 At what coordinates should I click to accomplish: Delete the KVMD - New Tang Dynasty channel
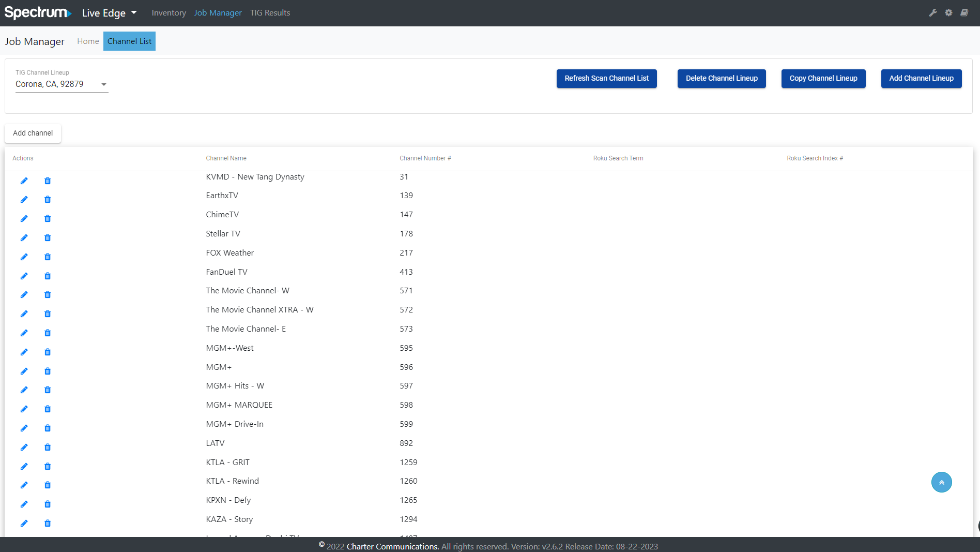(x=48, y=181)
